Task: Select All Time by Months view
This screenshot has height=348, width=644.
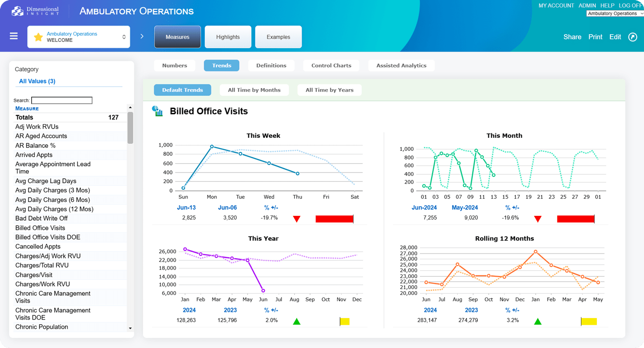Action: pos(254,90)
